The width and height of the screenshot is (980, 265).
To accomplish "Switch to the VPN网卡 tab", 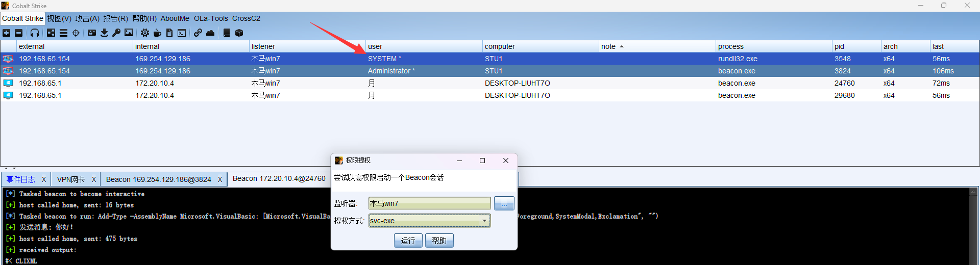I will 71,179.
